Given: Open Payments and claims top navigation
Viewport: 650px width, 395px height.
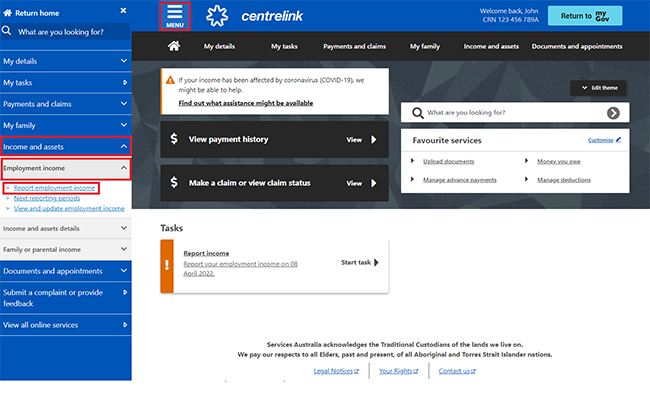Looking at the screenshot, I should click(354, 46).
